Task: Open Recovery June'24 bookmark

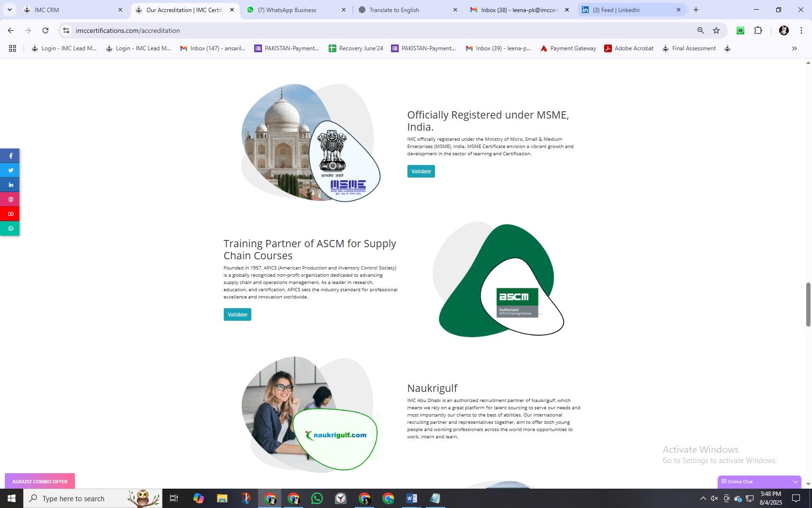Action: click(x=356, y=48)
